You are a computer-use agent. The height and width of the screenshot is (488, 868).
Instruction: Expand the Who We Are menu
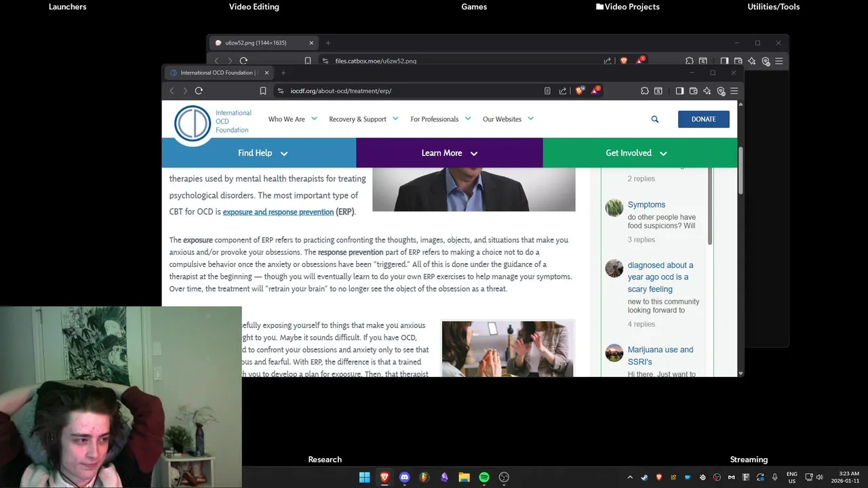coord(292,119)
